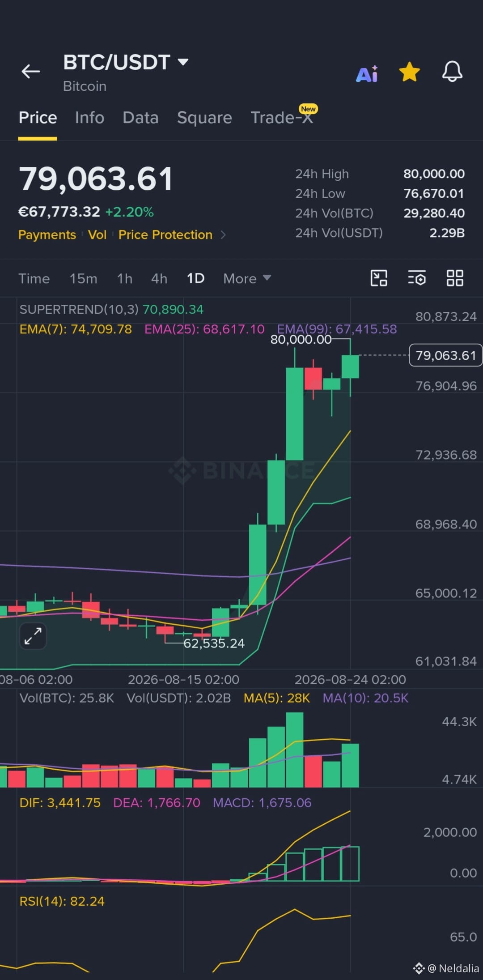Switch to the Price tab
Viewport: 483px width, 980px height.
(x=38, y=118)
